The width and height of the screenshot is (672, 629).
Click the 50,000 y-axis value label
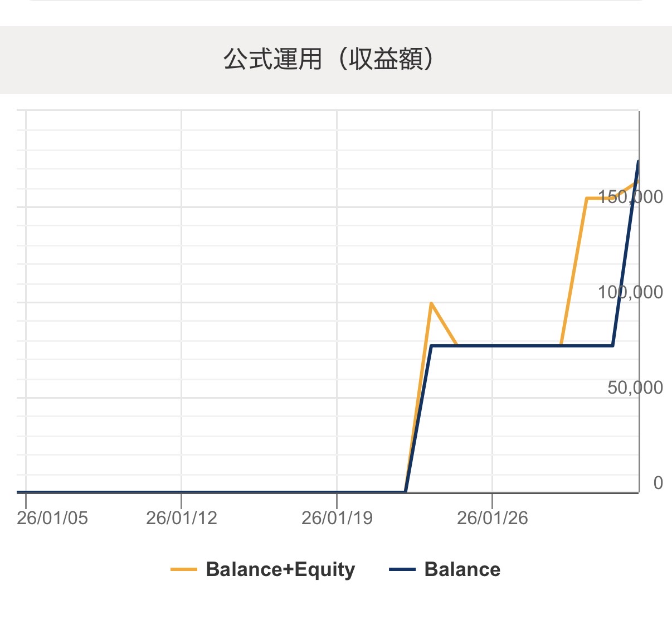(x=635, y=388)
